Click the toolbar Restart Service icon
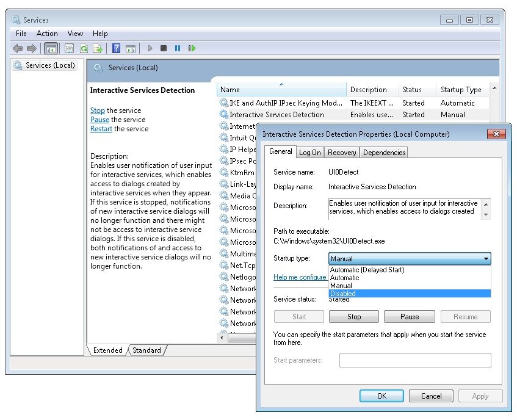This screenshot has width=517, height=420. pyautogui.click(x=192, y=48)
